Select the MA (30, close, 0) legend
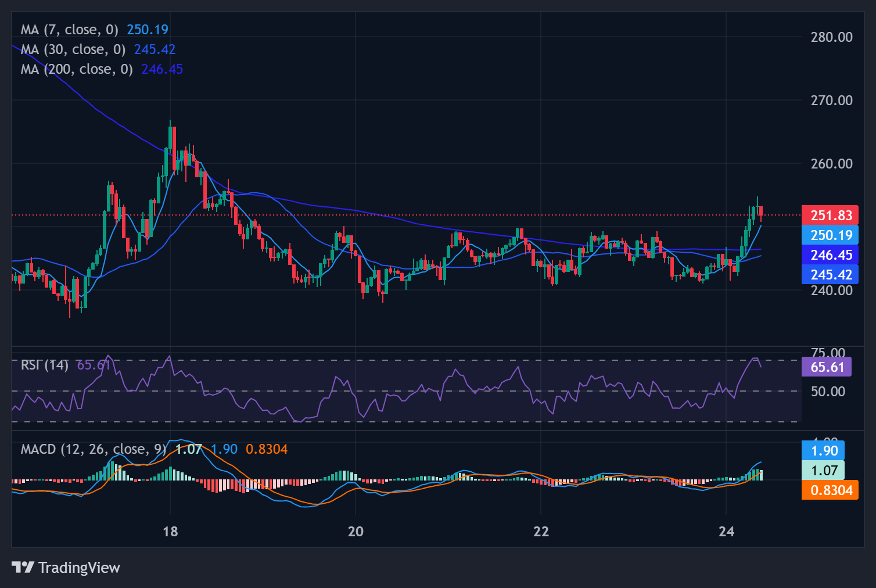Screen dimensions: 876x588 point(73,49)
